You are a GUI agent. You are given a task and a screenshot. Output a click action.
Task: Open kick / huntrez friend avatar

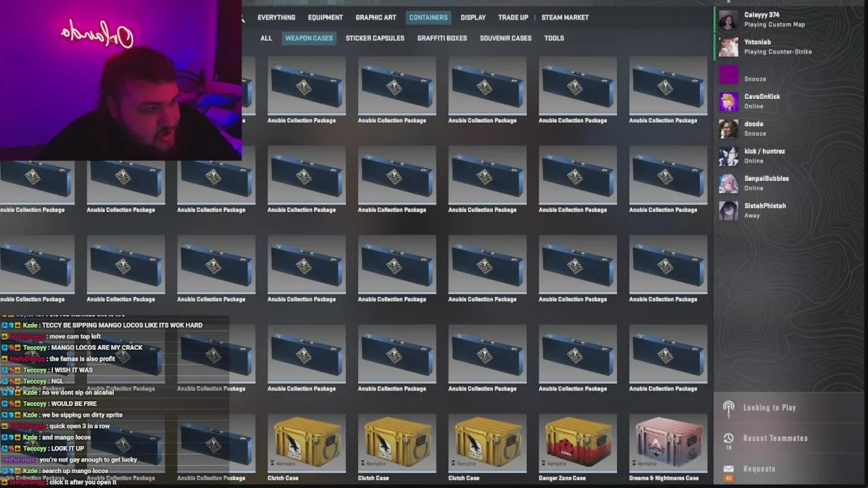click(x=728, y=156)
